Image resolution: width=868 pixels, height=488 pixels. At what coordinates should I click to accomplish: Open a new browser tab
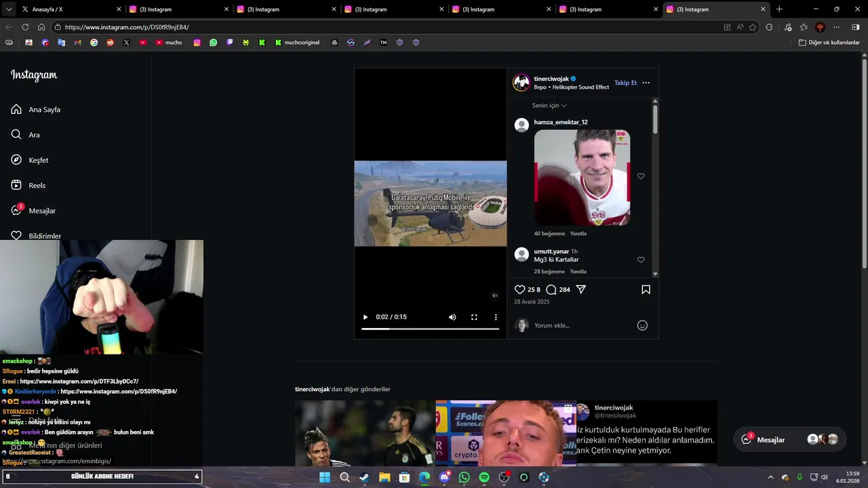pyautogui.click(x=779, y=9)
